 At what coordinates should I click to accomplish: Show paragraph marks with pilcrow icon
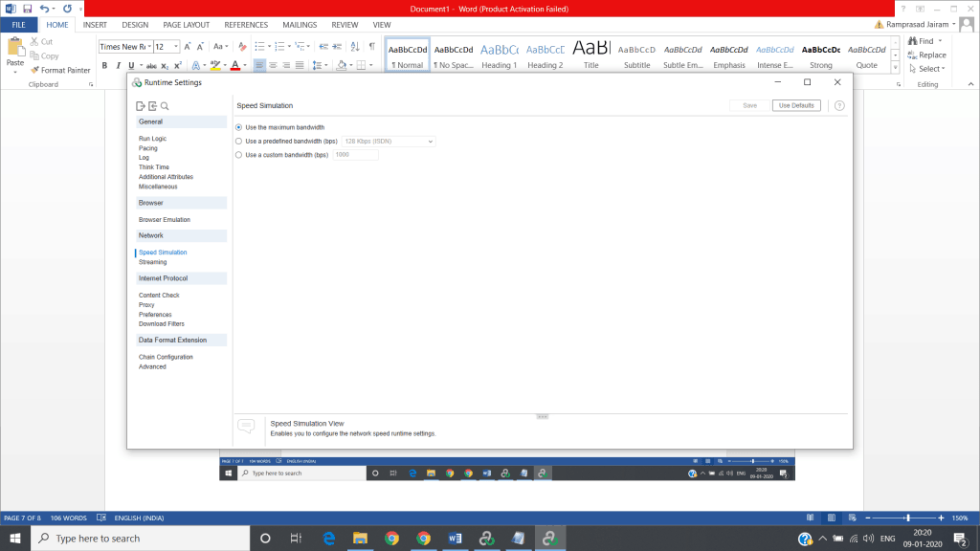372,46
